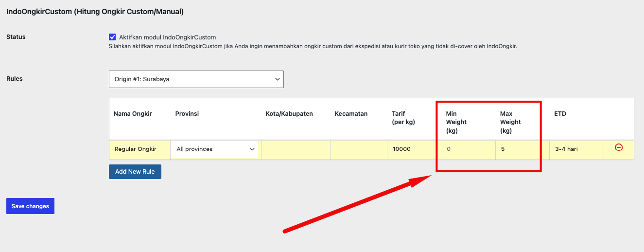Focus the Min Weight field
Image resolution: width=644 pixels, height=252 pixels.
(469, 149)
